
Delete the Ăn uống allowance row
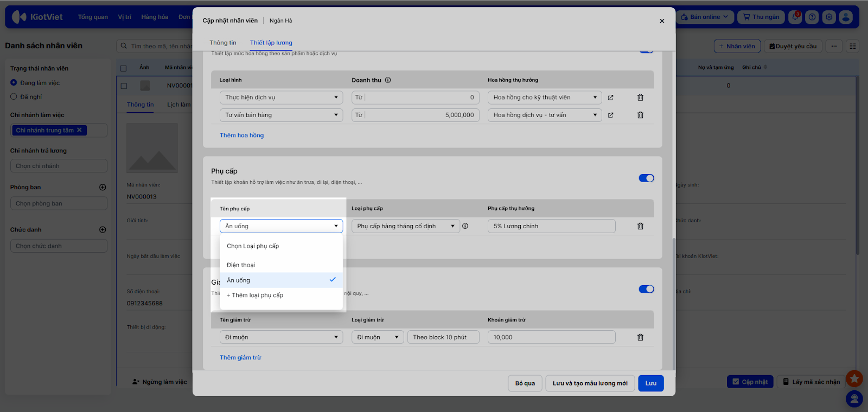pyautogui.click(x=640, y=226)
